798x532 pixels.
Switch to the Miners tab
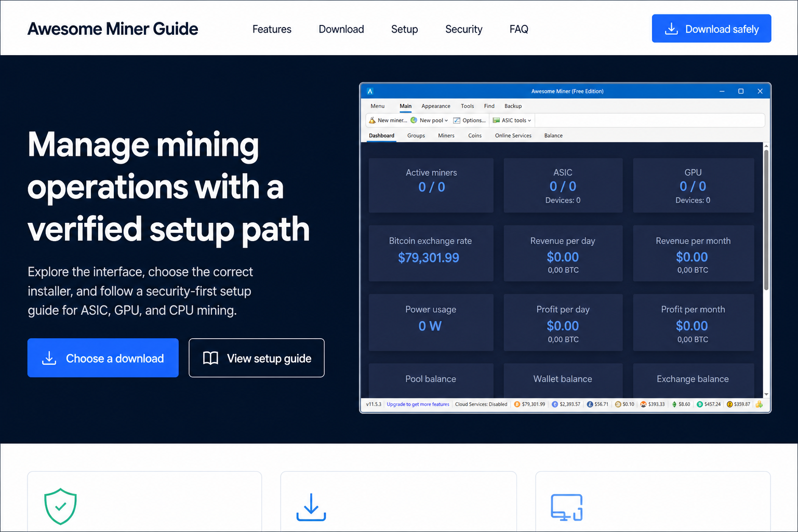point(446,136)
